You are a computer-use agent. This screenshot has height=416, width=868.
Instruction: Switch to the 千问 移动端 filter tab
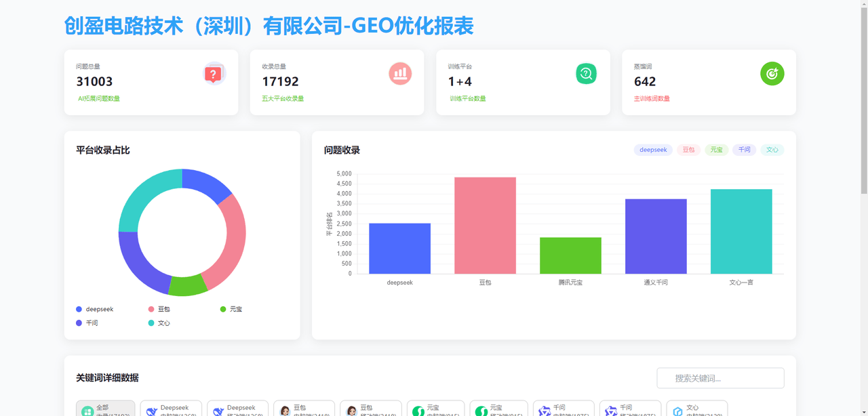(x=631, y=409)
